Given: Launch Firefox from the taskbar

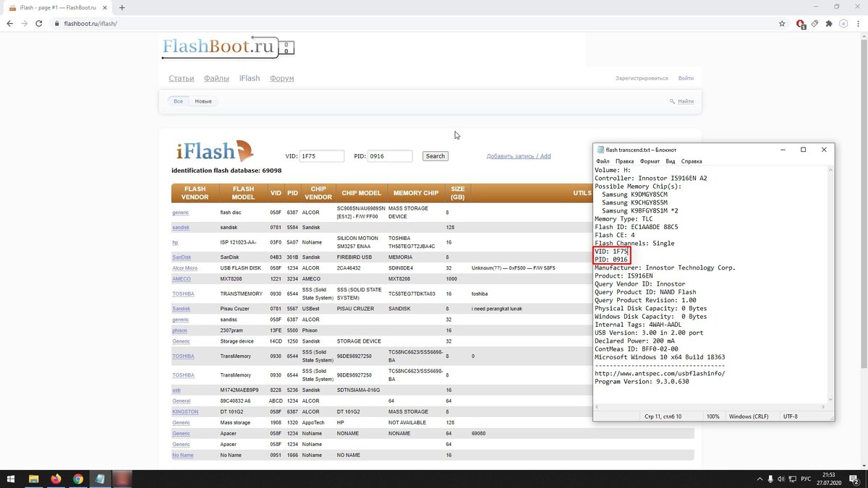Looking at the screenshot, I should click(x=56, y=479).
